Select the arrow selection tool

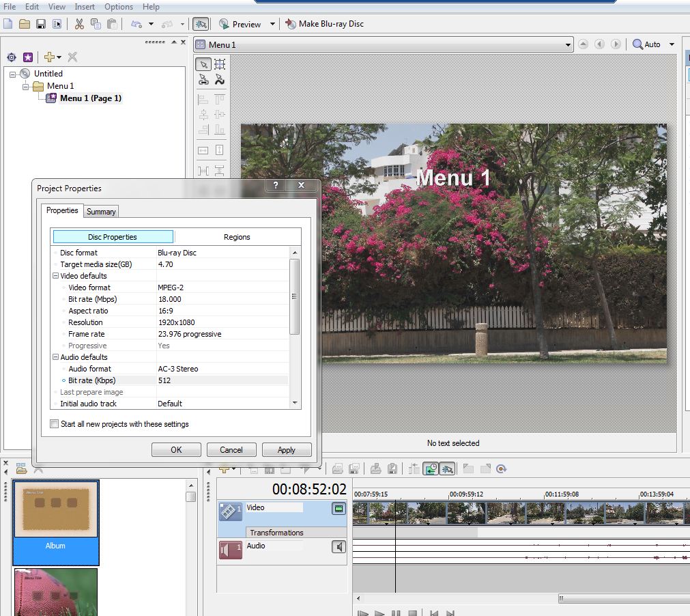coord(203,64)
